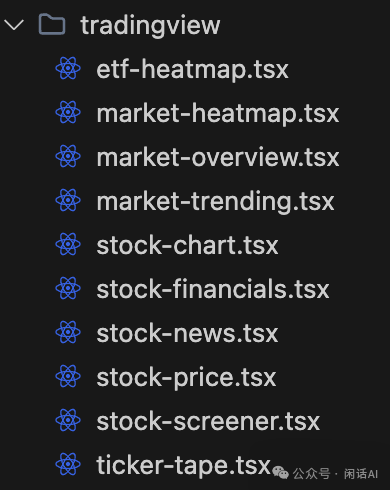Open stock-financials.tsx file
The width and height of the screenshot is (390, 490).
[x=213, y=289]
